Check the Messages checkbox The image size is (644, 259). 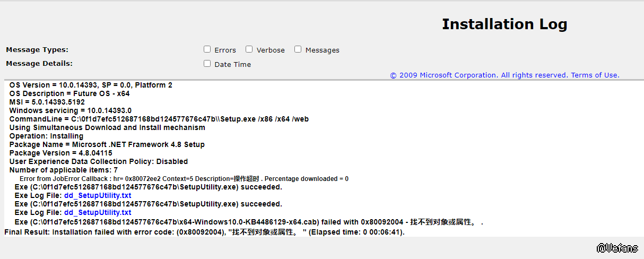[298, 49]
